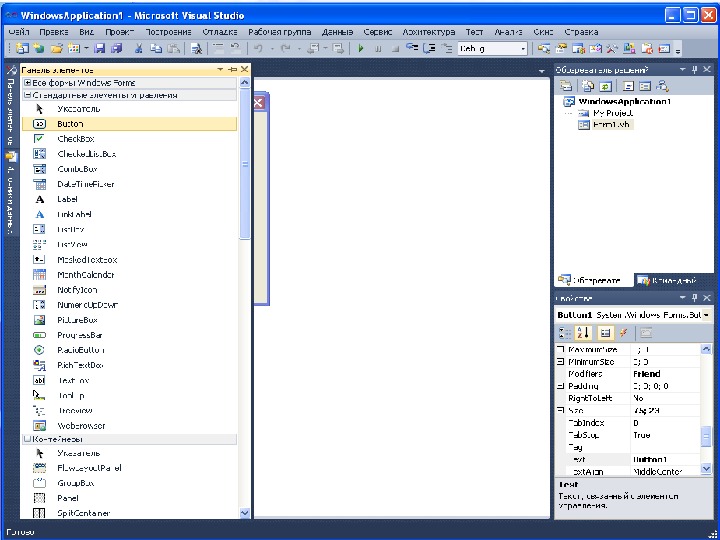Select Form1.vb in Solution Explorer
Viewport: 720px width, 540px height.
pyautogui.click(x=610, y=124)
